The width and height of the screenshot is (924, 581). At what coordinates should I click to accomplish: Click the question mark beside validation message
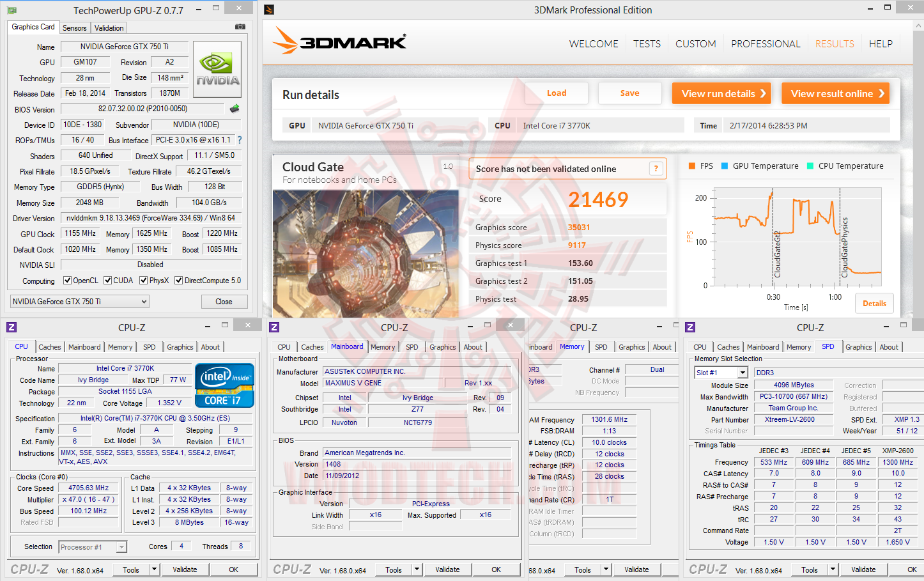coord(656,169)
